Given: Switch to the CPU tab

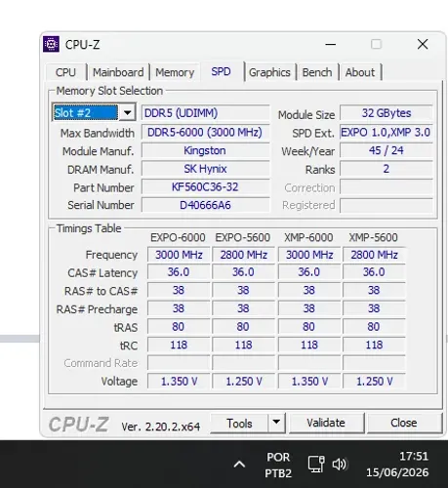Looking at the screenshot, I should (65, 72).
